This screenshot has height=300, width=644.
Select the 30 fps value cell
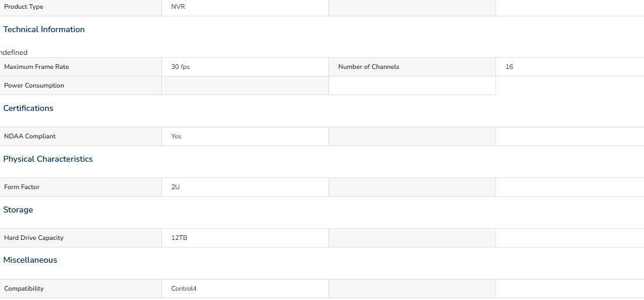tap(245, 67)
